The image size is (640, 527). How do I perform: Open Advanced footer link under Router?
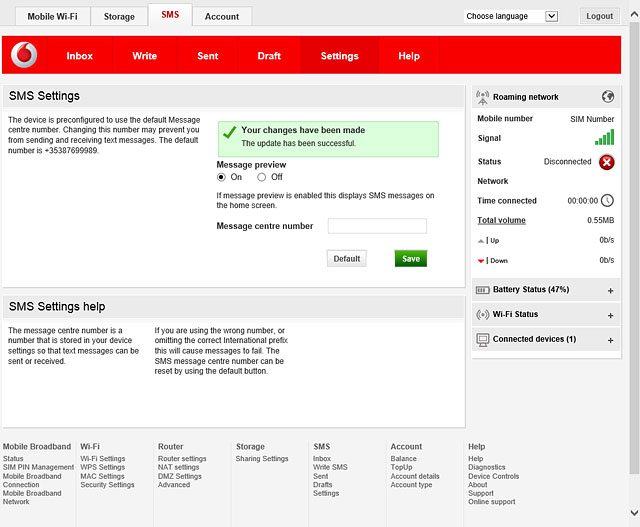(x=174, y=485)
